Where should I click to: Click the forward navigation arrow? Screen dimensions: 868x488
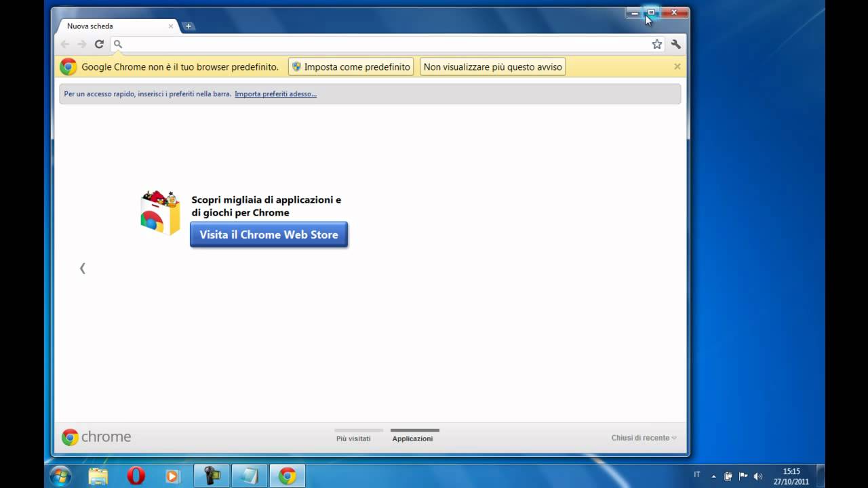tap(82, 44)
